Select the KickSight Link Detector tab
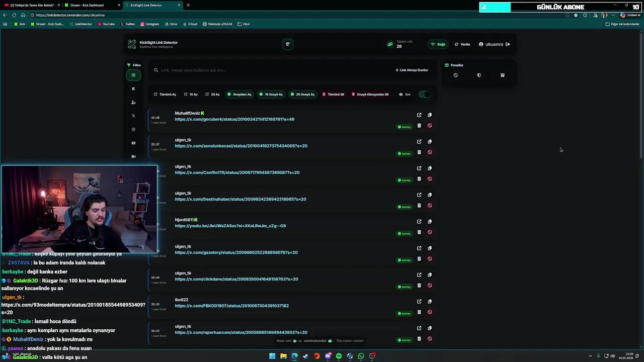This screenshot has width=644, height=362. [152, 5]
